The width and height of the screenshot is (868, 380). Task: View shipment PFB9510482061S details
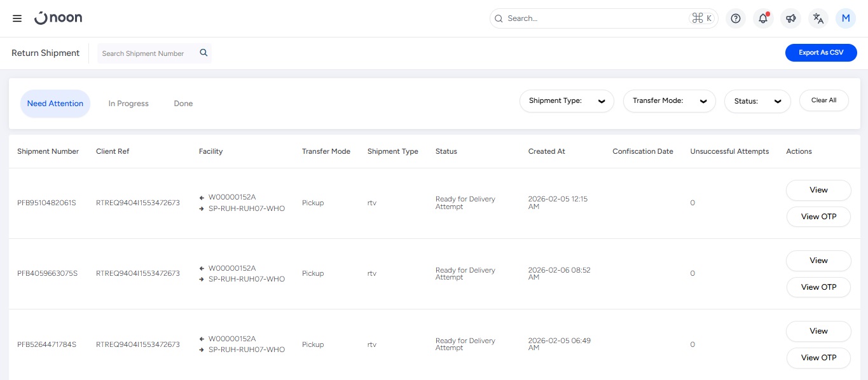[818, 190]
